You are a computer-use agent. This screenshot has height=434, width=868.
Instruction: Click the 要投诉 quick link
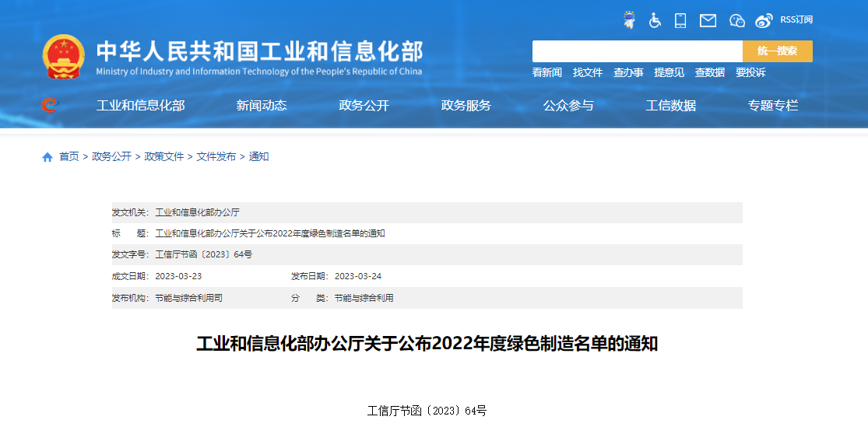click(750, 72)
